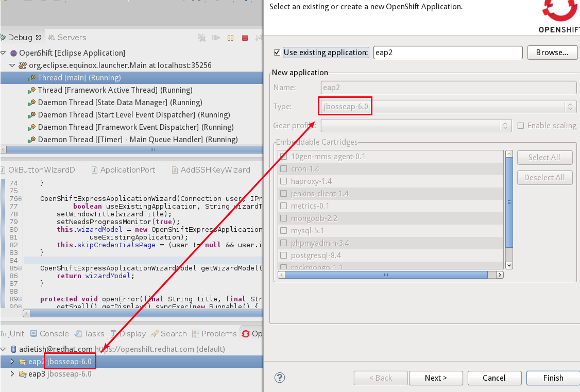Switch to the Servers tab

pos(67,38)
